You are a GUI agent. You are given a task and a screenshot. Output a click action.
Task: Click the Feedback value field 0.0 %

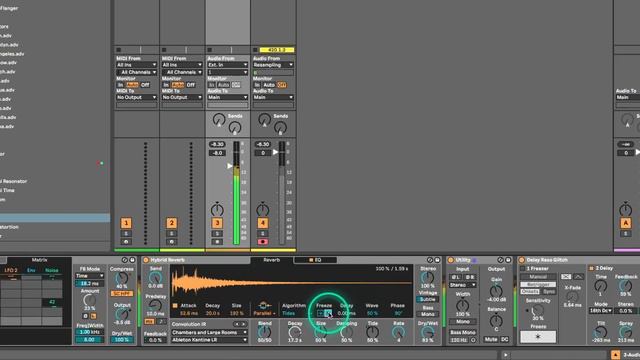click(x=155, y=340)
